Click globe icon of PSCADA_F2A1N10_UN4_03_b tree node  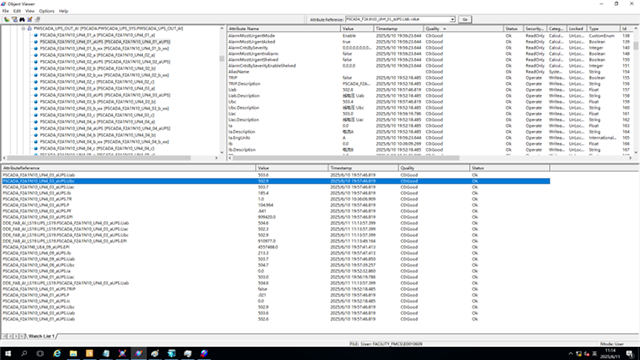click(36, 102)
